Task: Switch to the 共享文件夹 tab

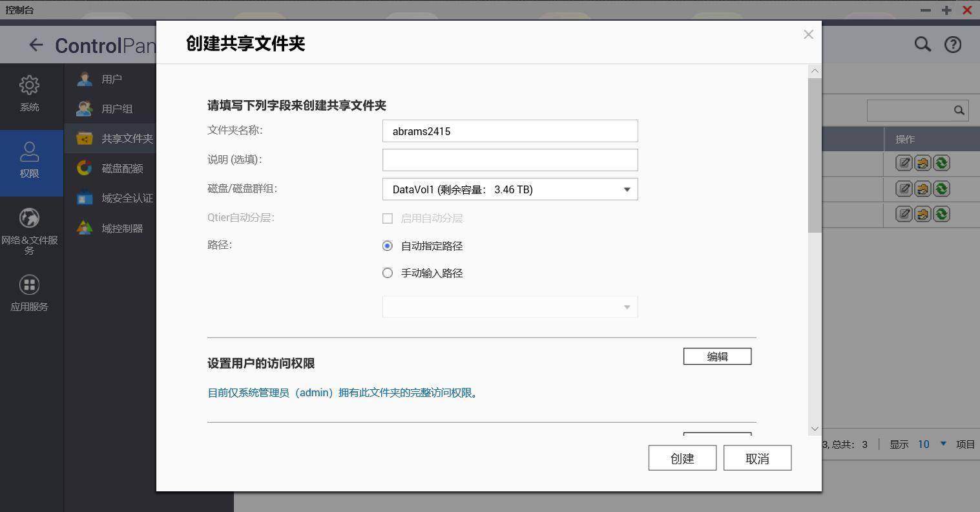Action: point(127,138)
